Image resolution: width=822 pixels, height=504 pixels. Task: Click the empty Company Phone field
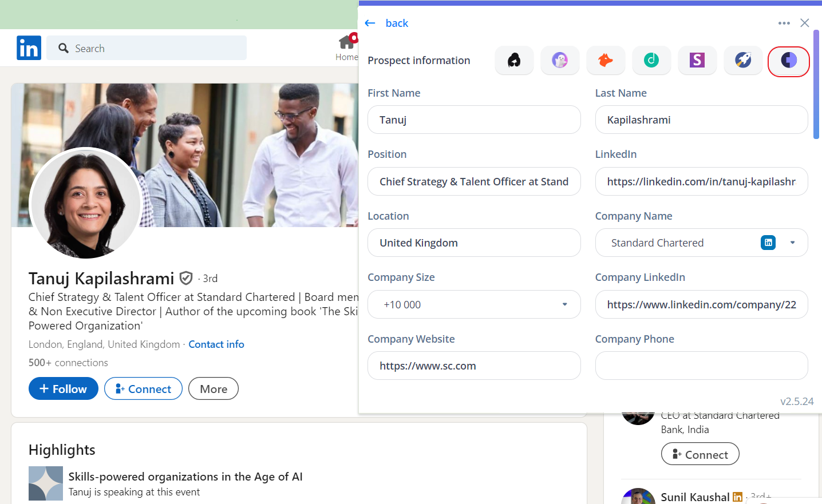[x=701, y=366]
